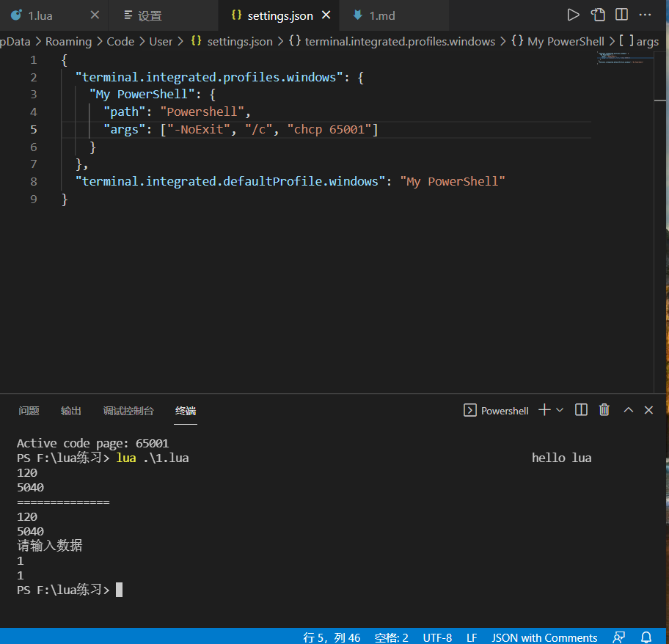Open the editor's More Actions ellipsis menu
Image resolution: width=669 pixels, height=644 pixels.
tap(645, 15)
